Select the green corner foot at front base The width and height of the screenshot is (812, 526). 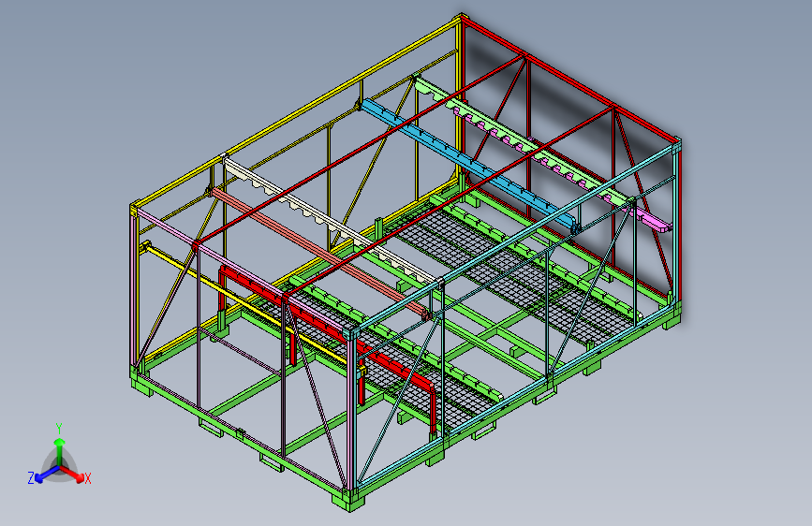[348, 500]
